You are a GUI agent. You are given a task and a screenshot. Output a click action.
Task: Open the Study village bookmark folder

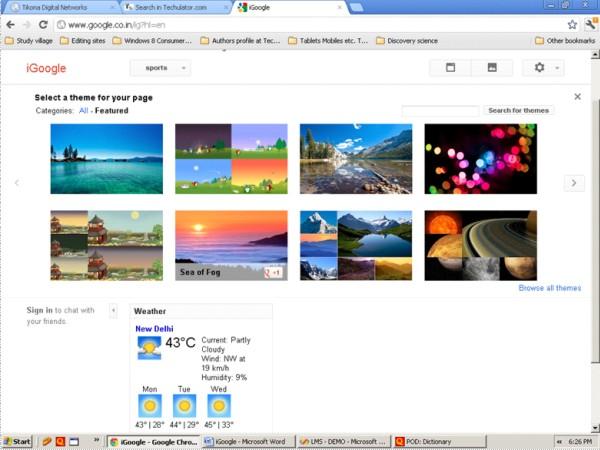tap(29, 41)
